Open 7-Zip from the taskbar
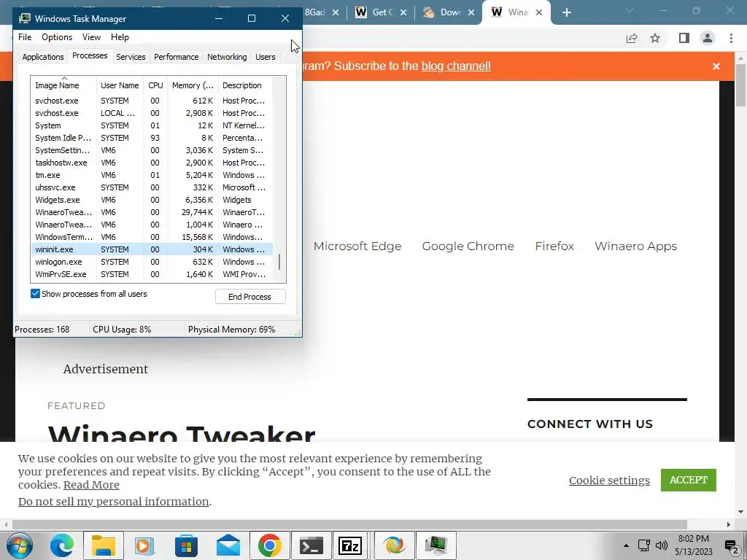This screenshot has height=560, width=747. point(350,545)
